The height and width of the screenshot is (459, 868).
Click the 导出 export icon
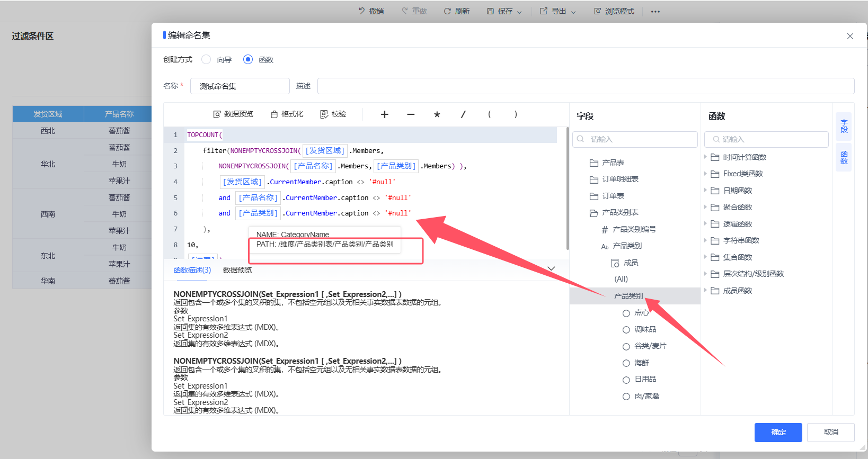(x=544, y=11)
